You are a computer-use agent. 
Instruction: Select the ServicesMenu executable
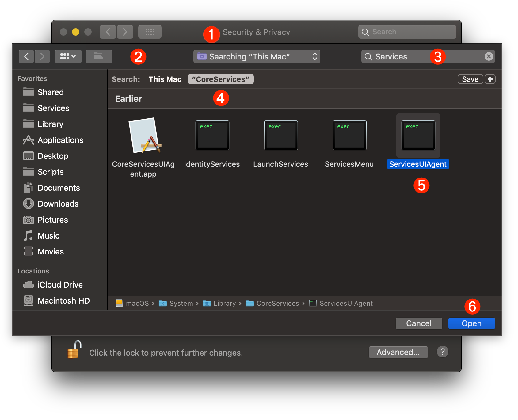(349, 135)
